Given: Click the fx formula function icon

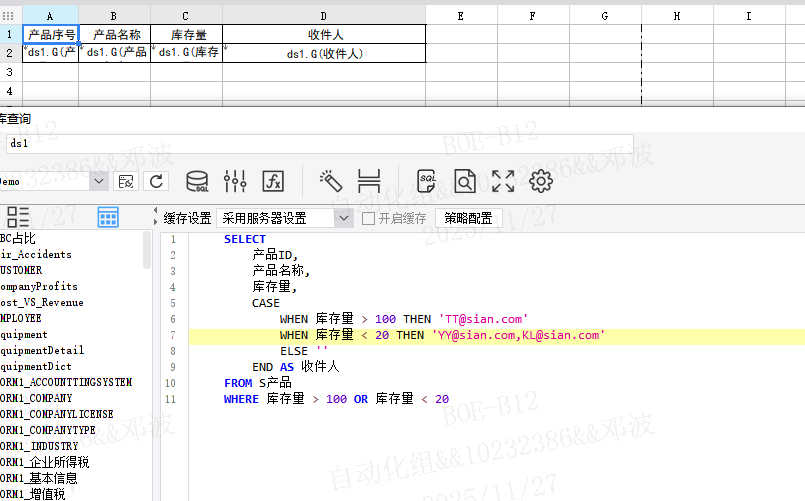Looking at the screenshot, I should tap(273, 181).
